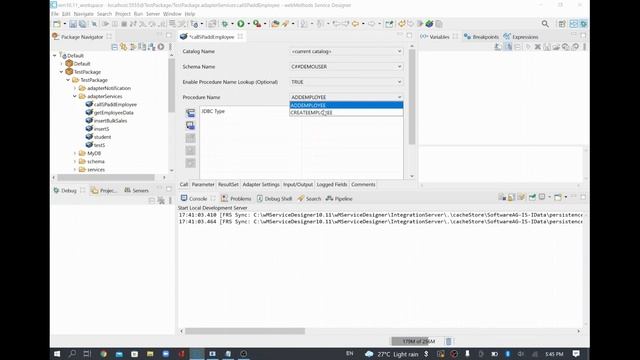Open Package Navigator view menu (three dots)
Screen dimensions: 640x360
click(x=170, y=47)
